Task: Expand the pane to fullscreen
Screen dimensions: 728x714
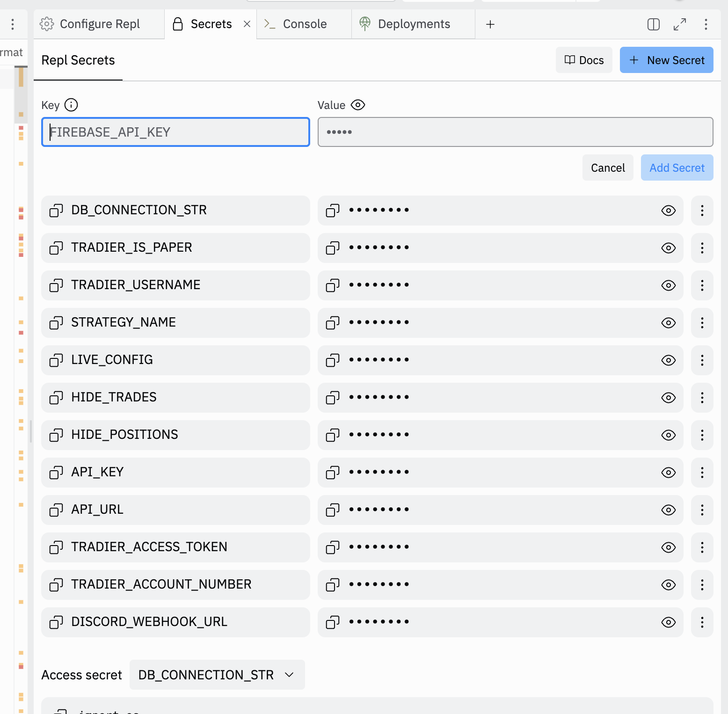Action: (x=679, y=24)
